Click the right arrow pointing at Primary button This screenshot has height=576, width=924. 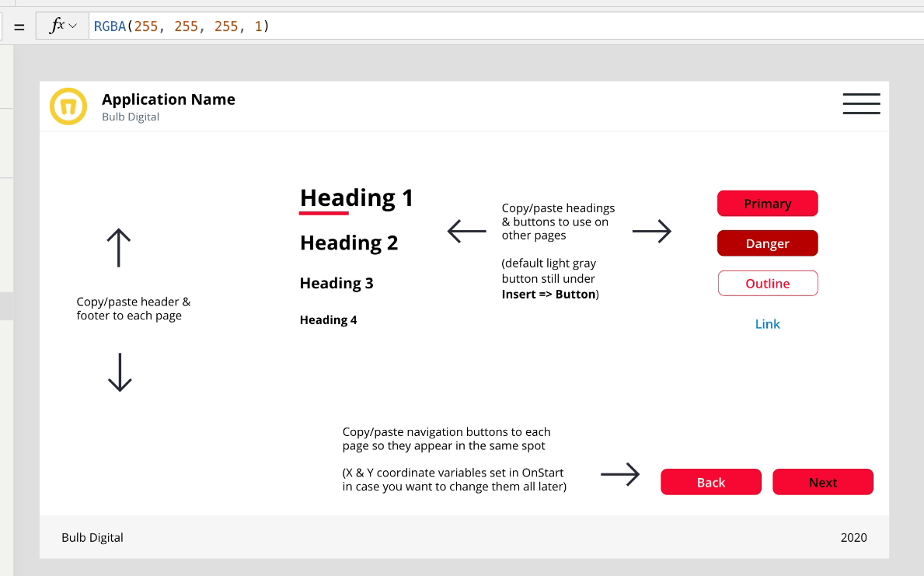coord(652,231)
